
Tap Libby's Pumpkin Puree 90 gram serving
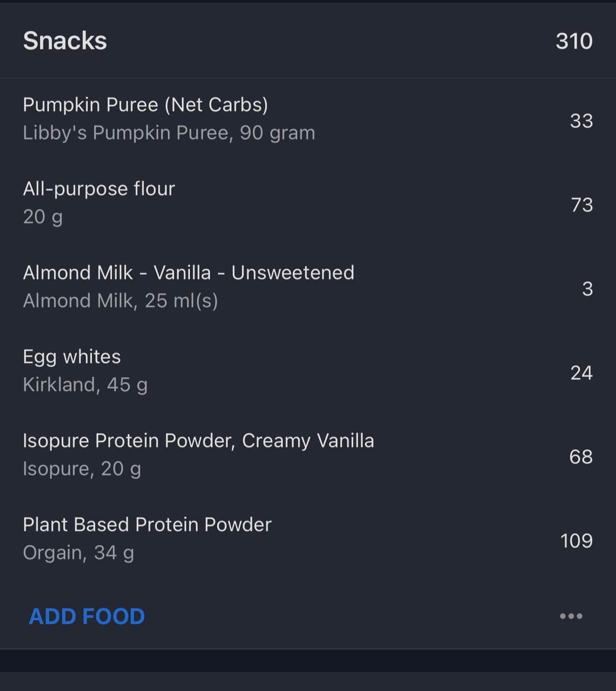(169, 133)
